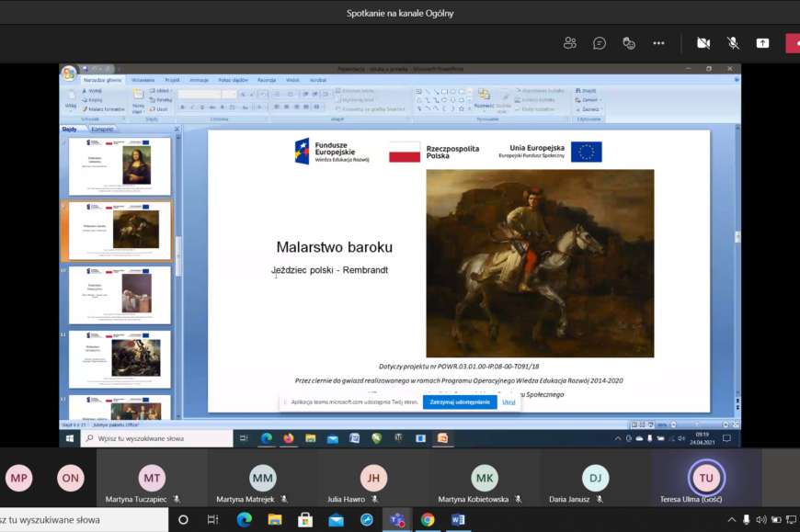Open the Teams participants panel
The width and height of the screenshot is (800, 532).
570,43
